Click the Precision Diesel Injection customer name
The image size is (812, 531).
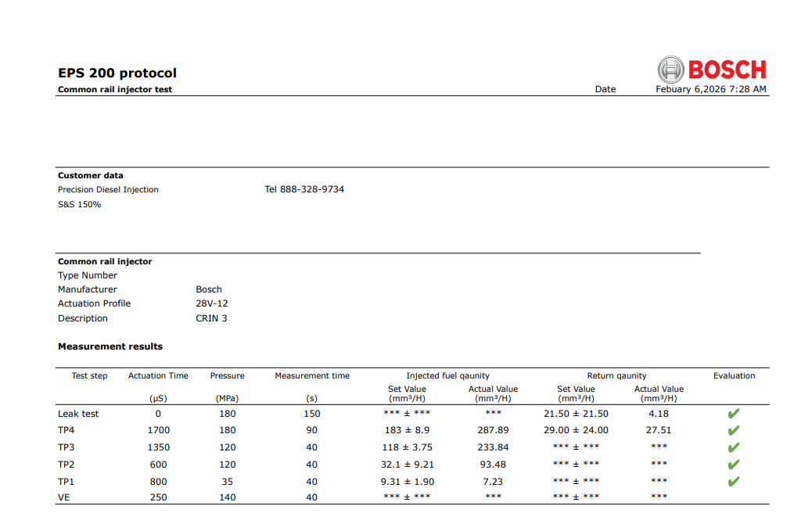click(x=108, y=189)
